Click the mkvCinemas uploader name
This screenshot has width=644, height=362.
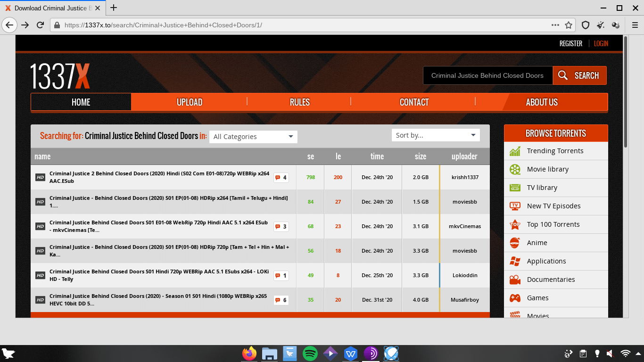pos(465,226)
